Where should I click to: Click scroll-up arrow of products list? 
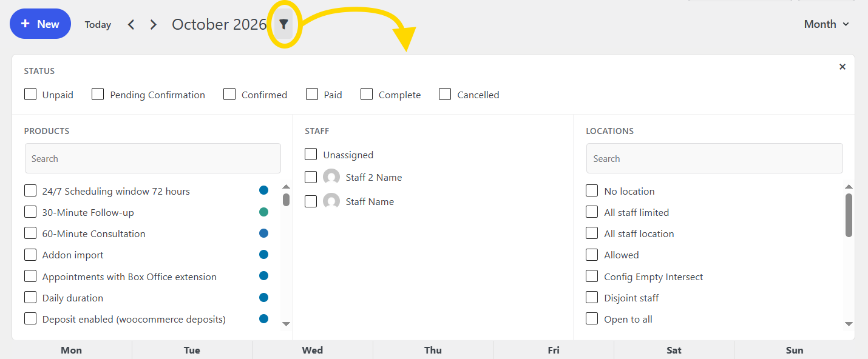point(286,187)
